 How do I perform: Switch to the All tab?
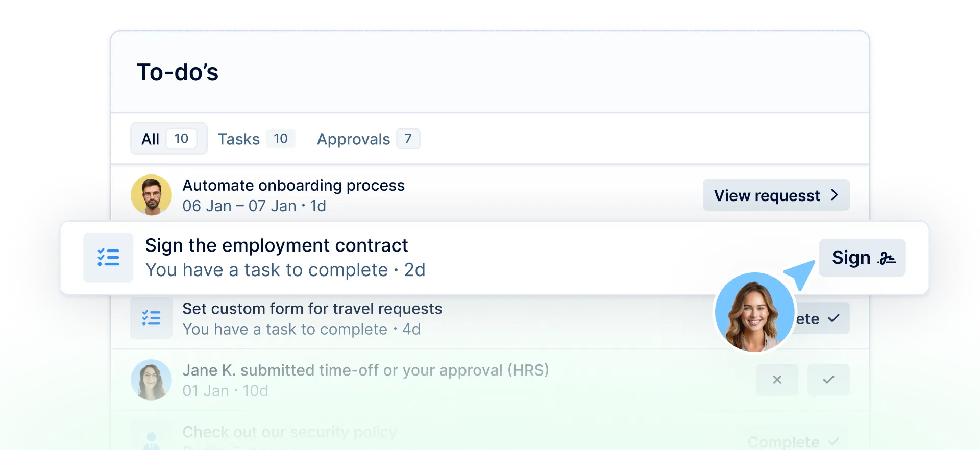(x=168, y=139)
